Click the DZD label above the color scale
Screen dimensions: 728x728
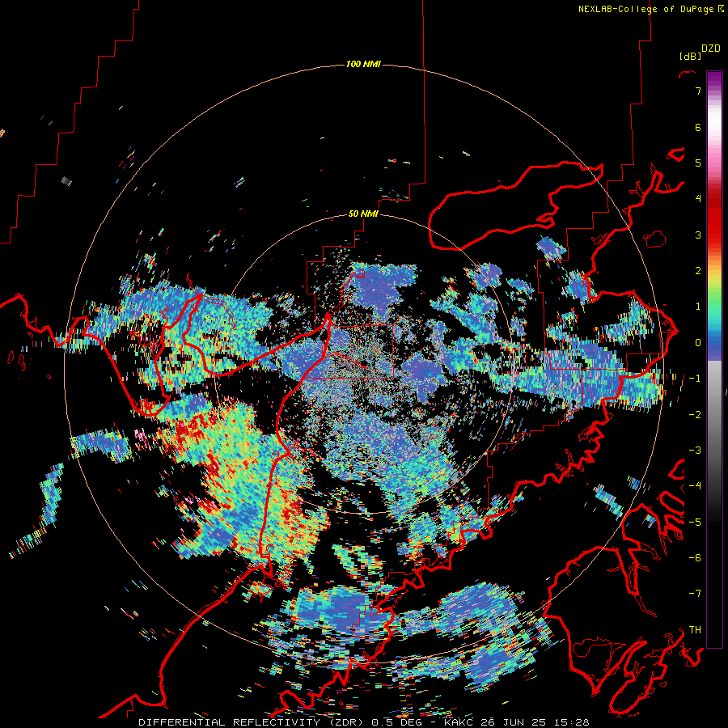click(x=711, y=49)
